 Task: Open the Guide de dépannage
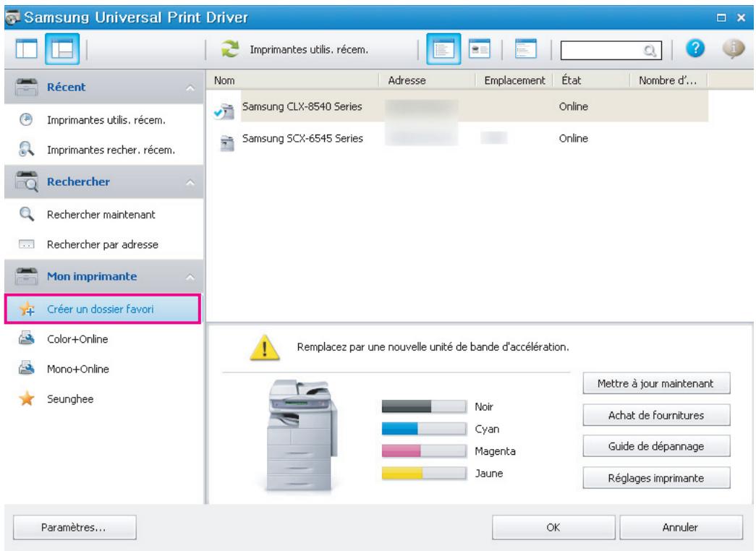(656, 446)
